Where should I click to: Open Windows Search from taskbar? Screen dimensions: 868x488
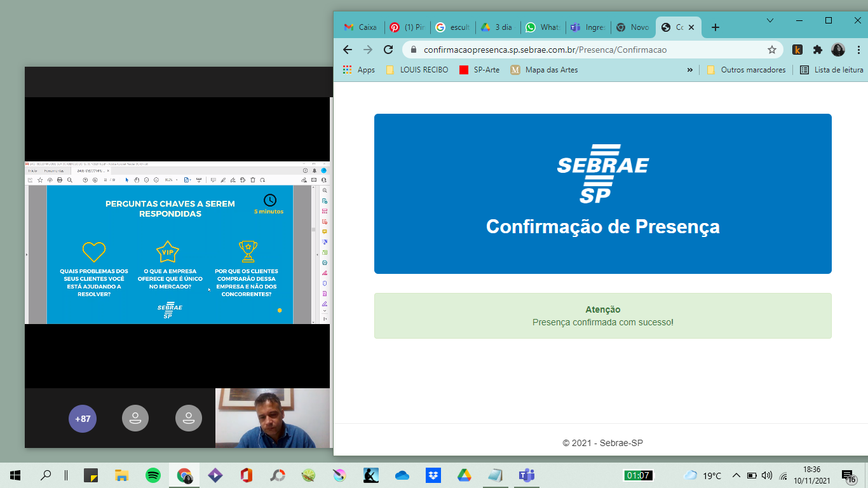point(46,475)
